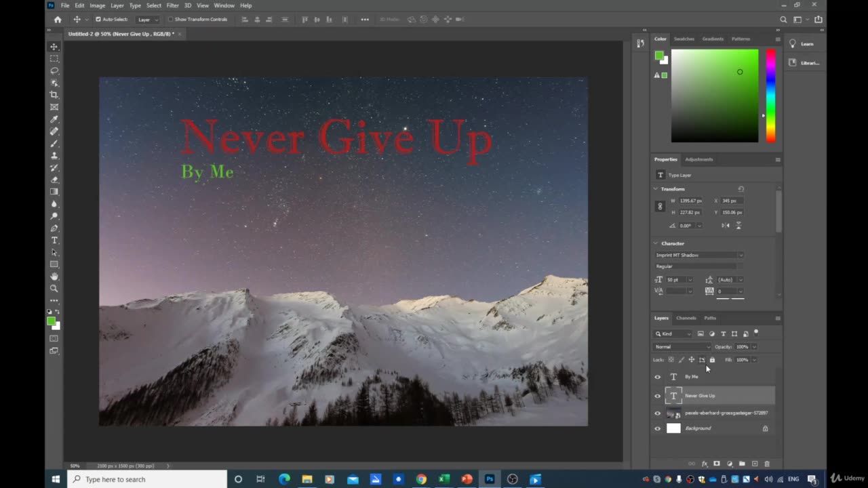Toggle lock transparent pixels
The image size is (868, 488).
(x=671, y=360)
